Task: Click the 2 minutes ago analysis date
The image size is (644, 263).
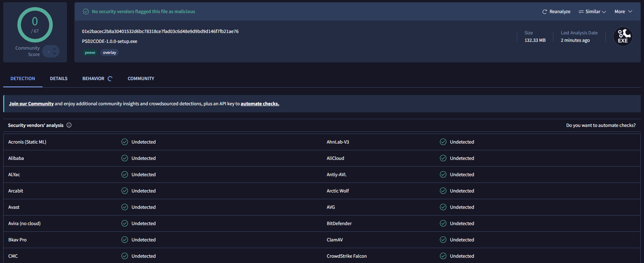Action: coord(575,40)
